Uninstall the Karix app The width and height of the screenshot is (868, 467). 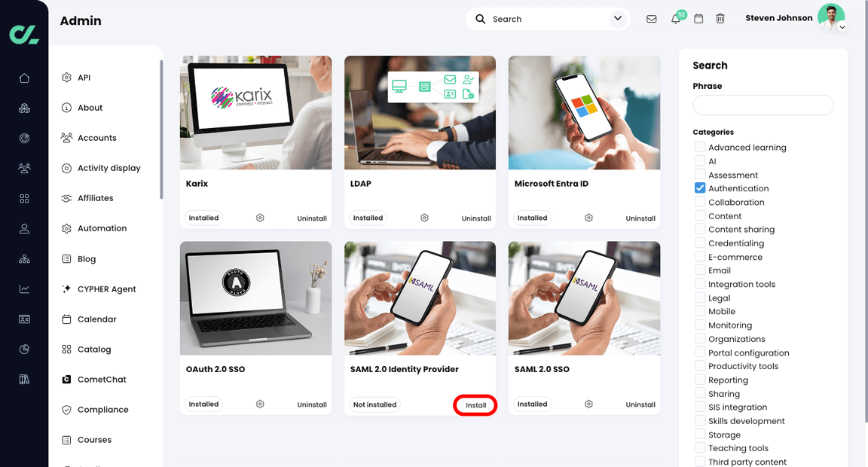pos(312,218)
